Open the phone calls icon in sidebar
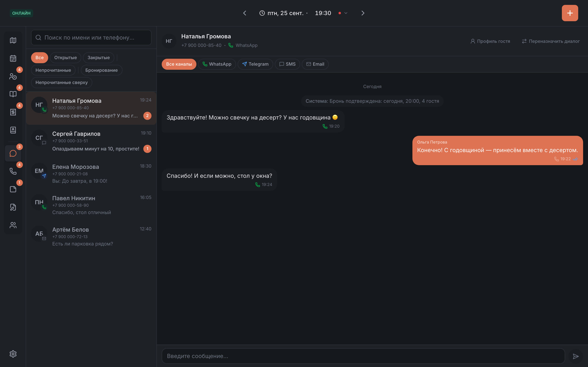 [x=13, y=171]
